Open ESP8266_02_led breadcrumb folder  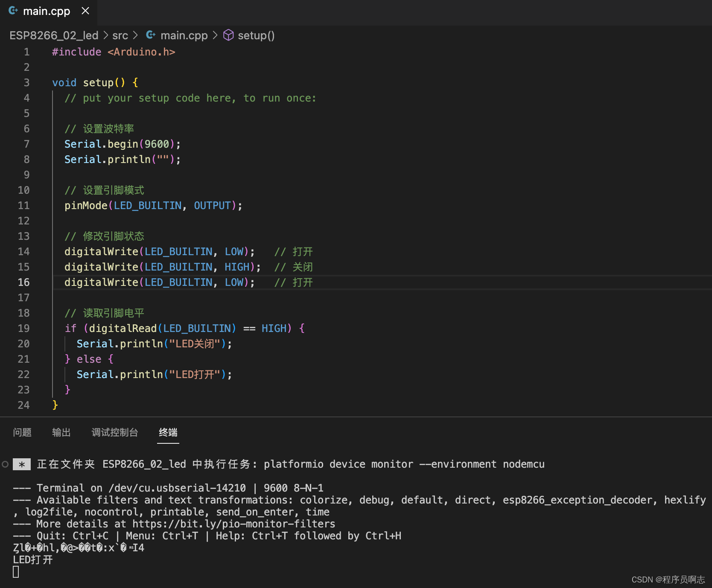(x=54, y=35)
